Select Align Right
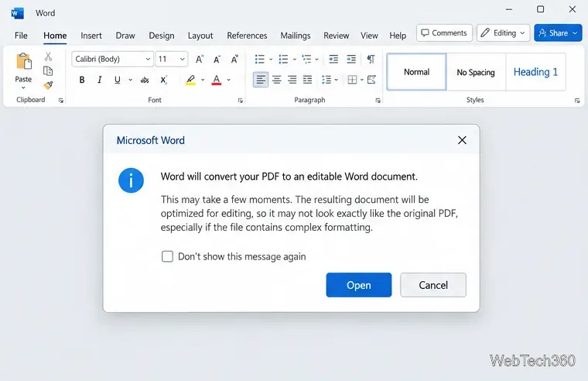The image size is (588, 381). coord(292,80)
